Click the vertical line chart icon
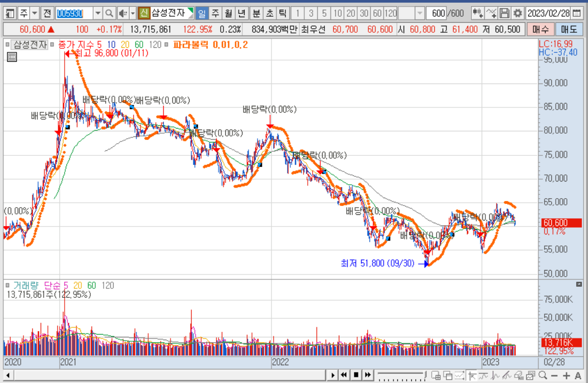 coord(495,375)
